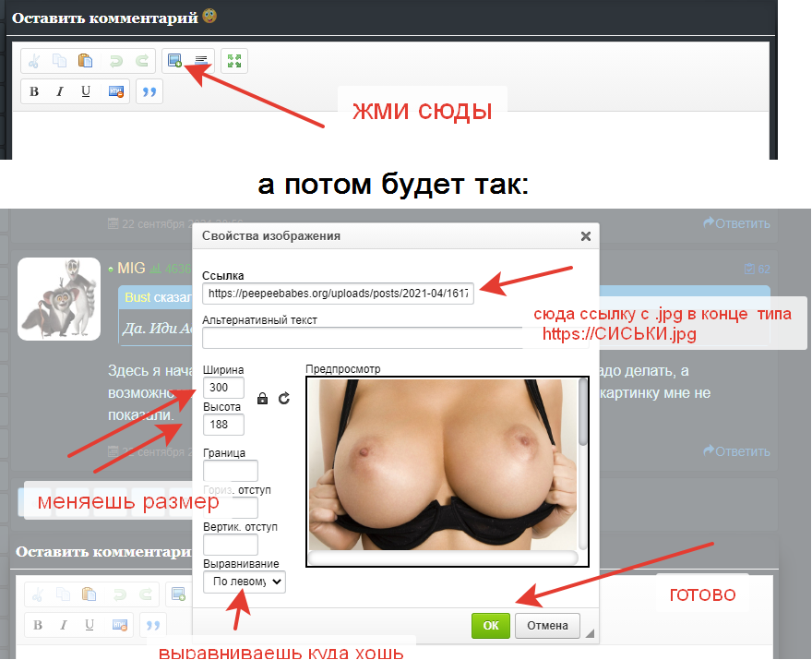Click the Высота height input field
The width and height of the screenshot is (812, 672).
pos(223,425)
